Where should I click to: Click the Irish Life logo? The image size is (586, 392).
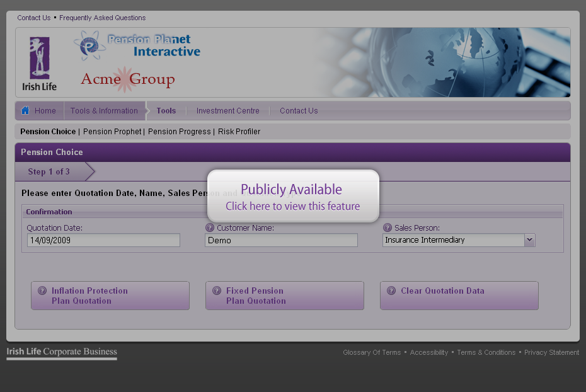tap(39, 63)
